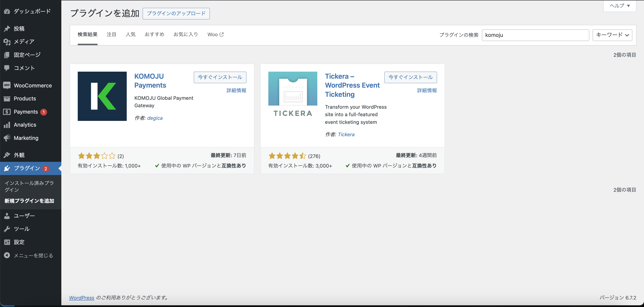Click the user icon beside ユーザー
Screen dimensions: 644x307
[7, 216]
